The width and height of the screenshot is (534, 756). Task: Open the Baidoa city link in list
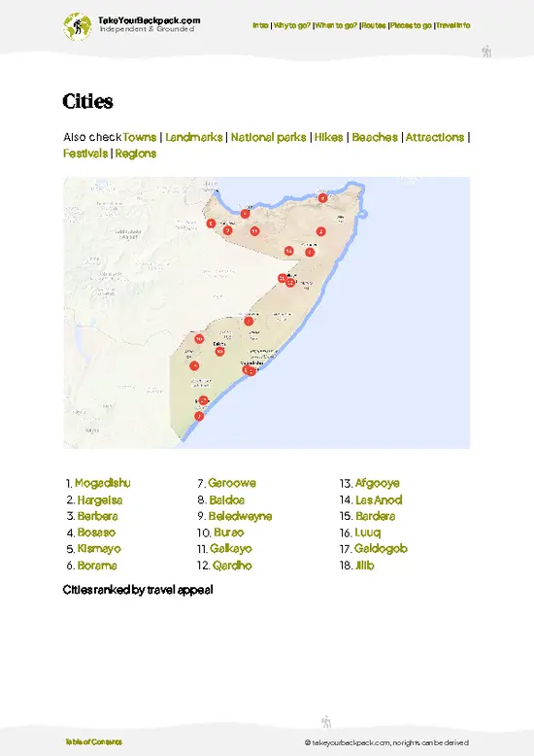click(x=227, y=500)
